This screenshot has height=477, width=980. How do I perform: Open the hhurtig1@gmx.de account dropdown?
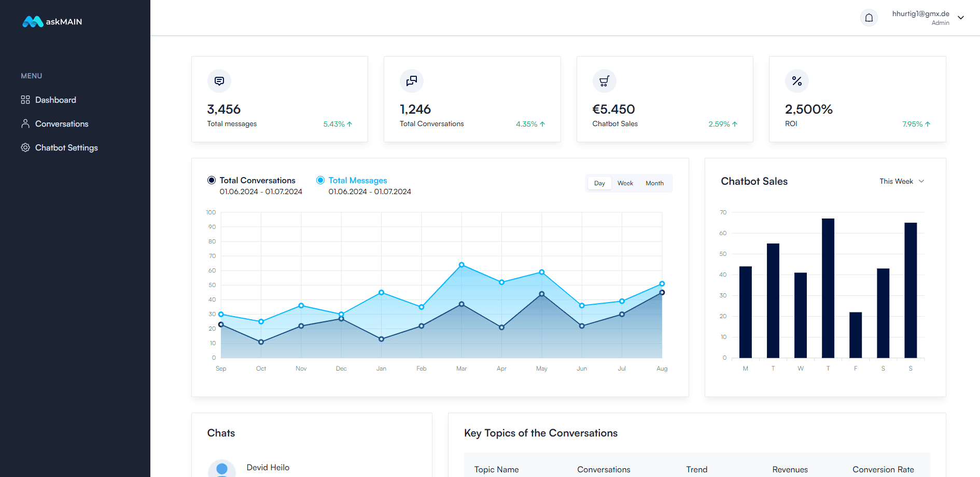click(920, 18)
